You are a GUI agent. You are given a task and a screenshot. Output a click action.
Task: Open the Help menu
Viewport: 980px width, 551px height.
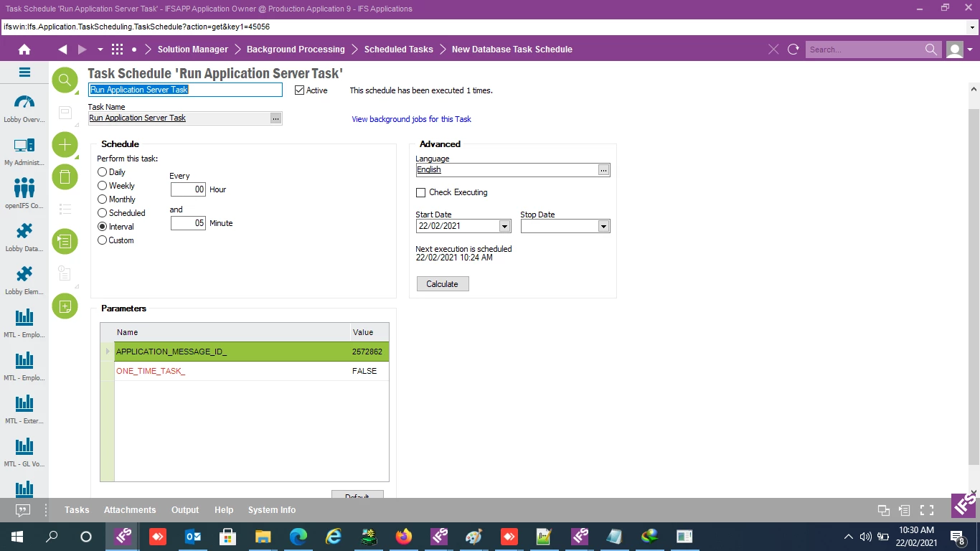[224, 510]
